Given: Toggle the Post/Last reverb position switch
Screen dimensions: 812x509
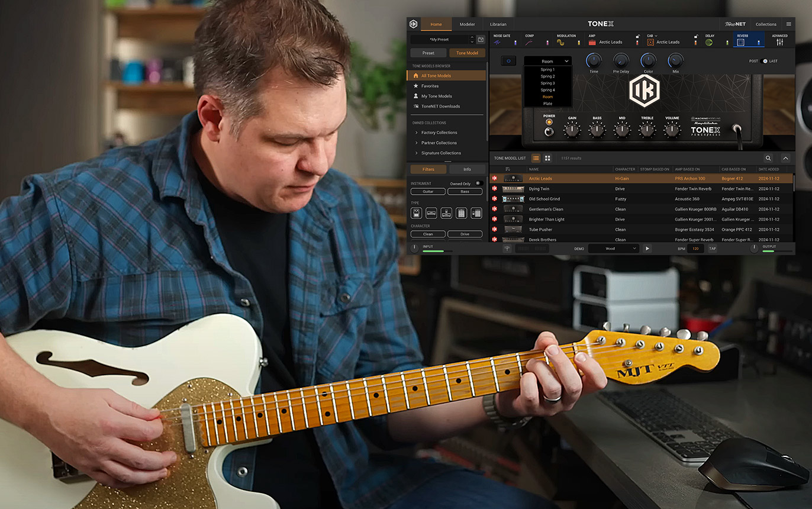Looking at the screenshot, I should pyautogui.click(x=764, y=61).
